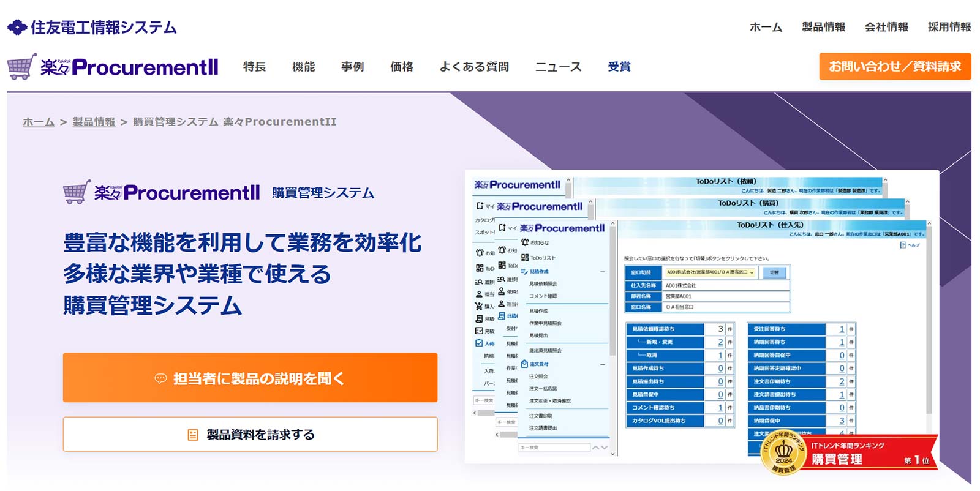Image resolution: width=980 pixels, height=491 pixels.
Task: Click the 切替 button next to 窓口切替
Action: coord(775,272)
